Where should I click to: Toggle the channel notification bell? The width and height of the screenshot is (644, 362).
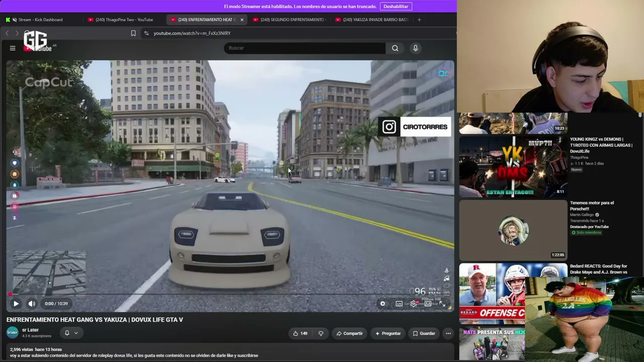[x=67, y=333]
